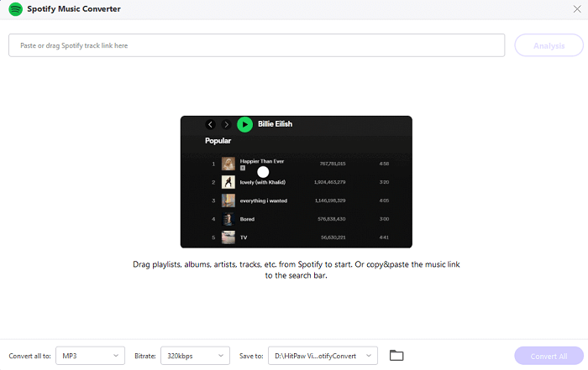Click the explicit badge under Happier Than Ever
This screenshot has width=588, height=370.
[243, 168]
